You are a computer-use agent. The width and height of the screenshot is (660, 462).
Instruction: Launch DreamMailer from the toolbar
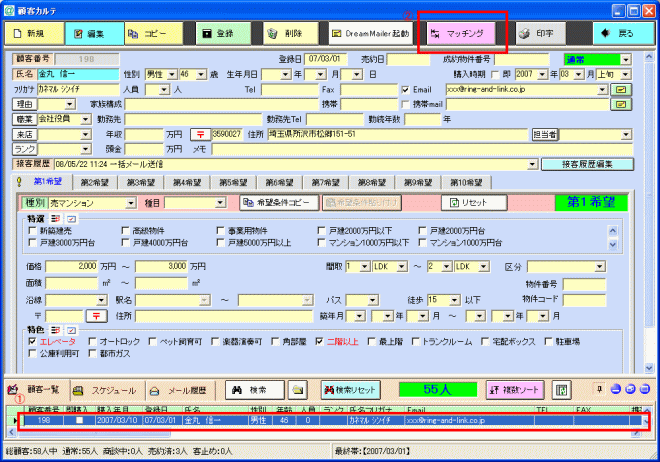pos(370,33)
